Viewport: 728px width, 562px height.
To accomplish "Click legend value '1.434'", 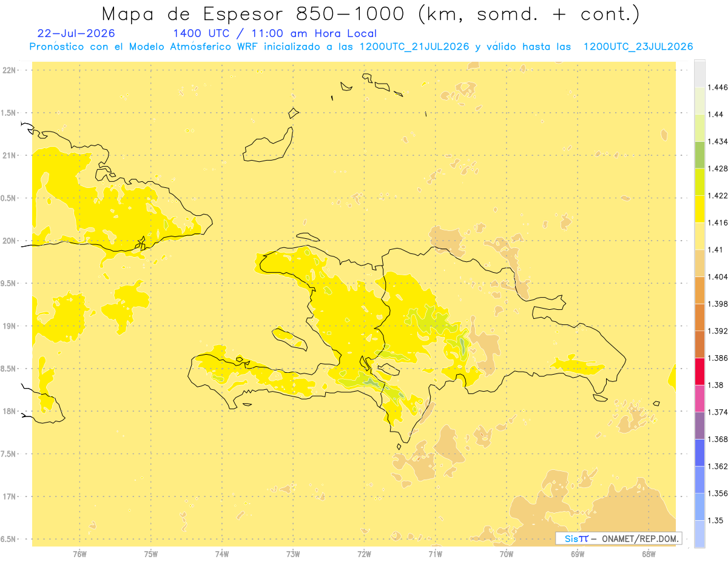I will pyautogui.click(x=718, y=141).
